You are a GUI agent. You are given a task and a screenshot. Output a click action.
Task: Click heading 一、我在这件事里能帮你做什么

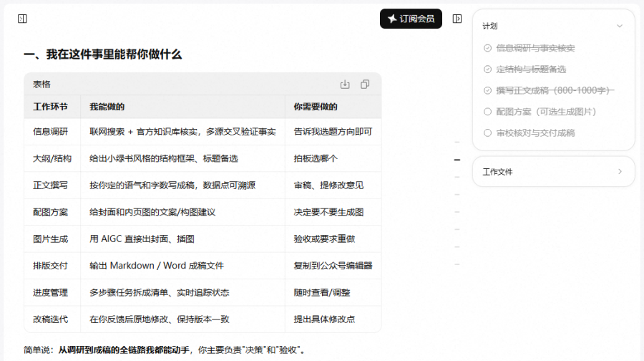(102, 54)
